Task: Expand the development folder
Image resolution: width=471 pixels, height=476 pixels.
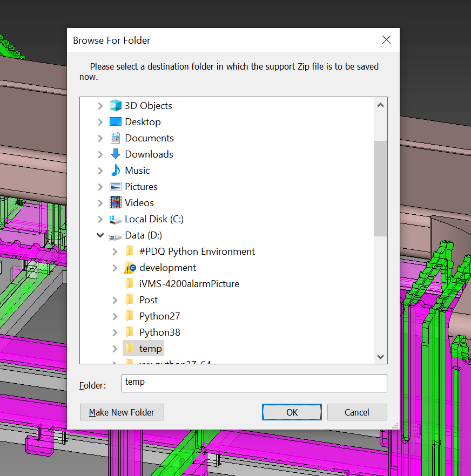Action: coord(115,268)
